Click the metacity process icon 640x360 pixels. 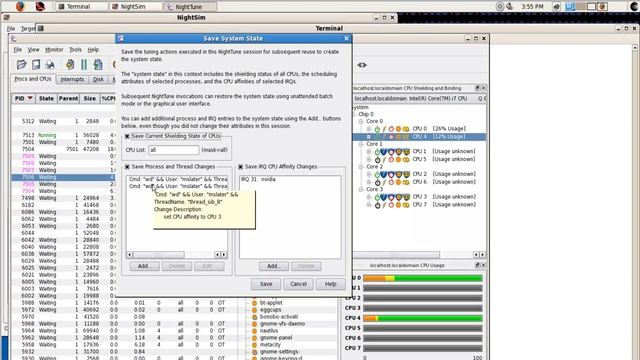(254, 344)
